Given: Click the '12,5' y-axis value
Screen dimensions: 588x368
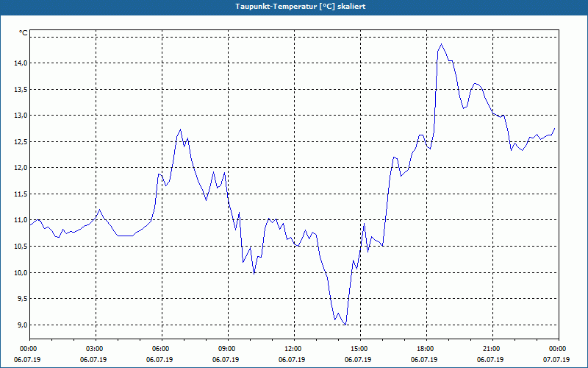Looking at the screenshot, I should click(21, 141).
